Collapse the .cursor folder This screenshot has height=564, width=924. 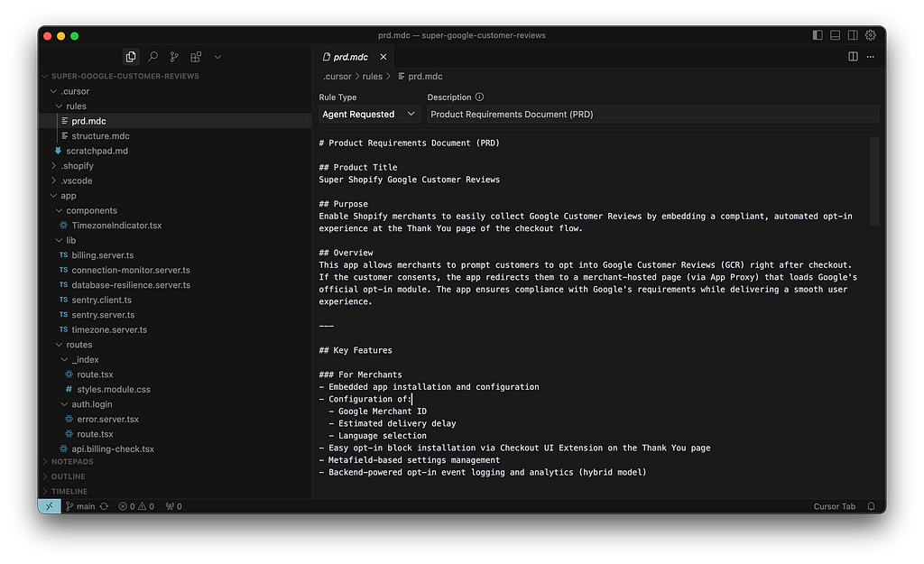coord(75,91)
